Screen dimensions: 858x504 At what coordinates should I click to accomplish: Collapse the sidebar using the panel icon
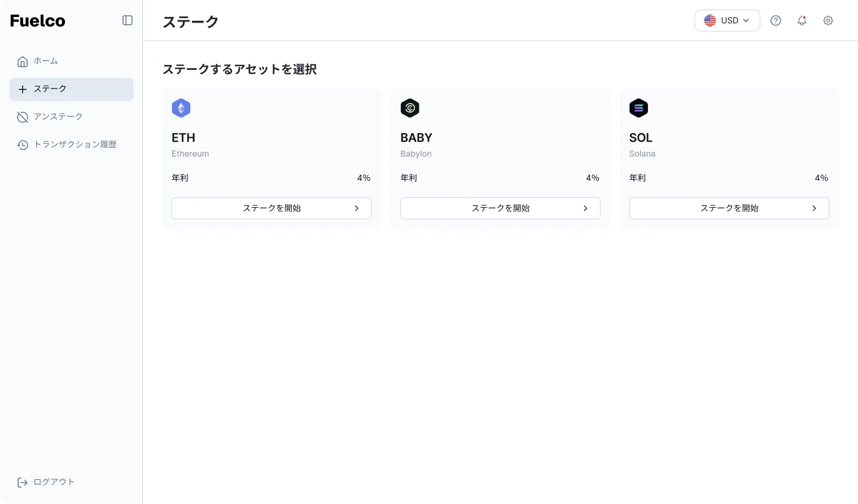click(128, 20)
